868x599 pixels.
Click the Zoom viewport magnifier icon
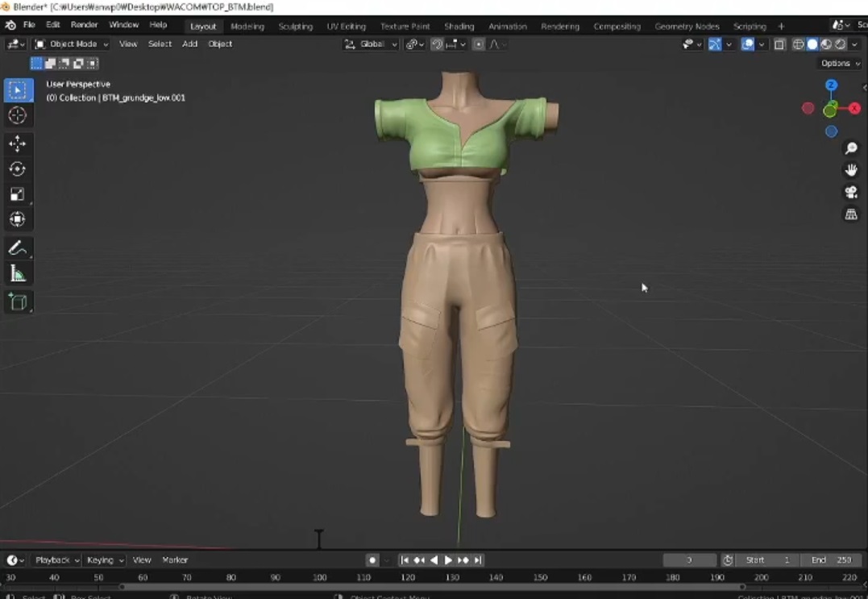(851, 148)
